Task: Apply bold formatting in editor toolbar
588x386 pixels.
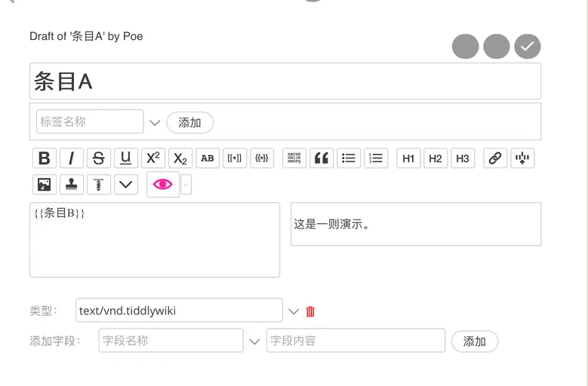Action: pyautogui.click(x=45, y=158)
